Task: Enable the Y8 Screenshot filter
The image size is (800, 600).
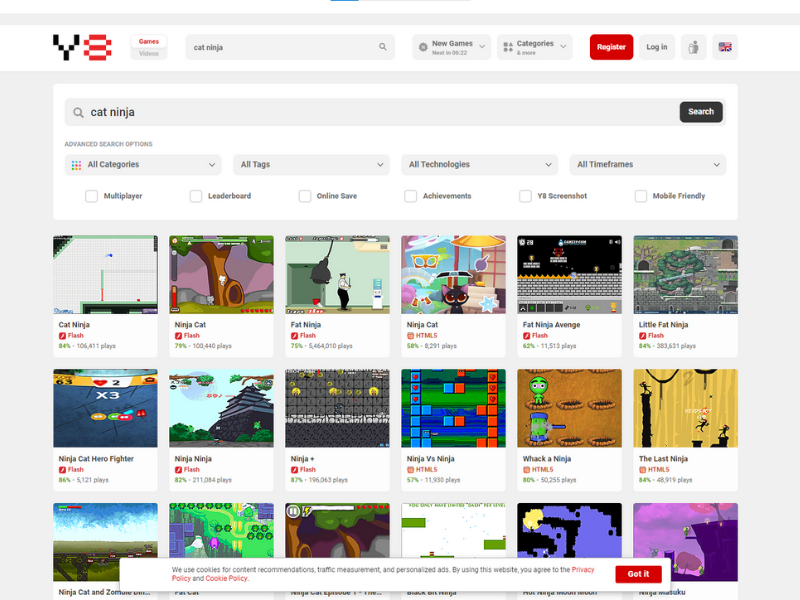Action: (526, 196)
